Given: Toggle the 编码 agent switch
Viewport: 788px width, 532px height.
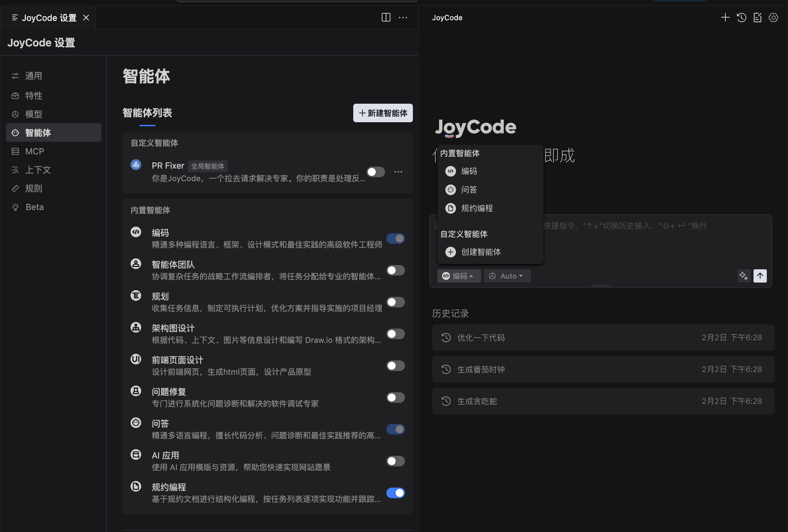Looking at the screenshot, I should pyautogui.click(x=395, y=239).
